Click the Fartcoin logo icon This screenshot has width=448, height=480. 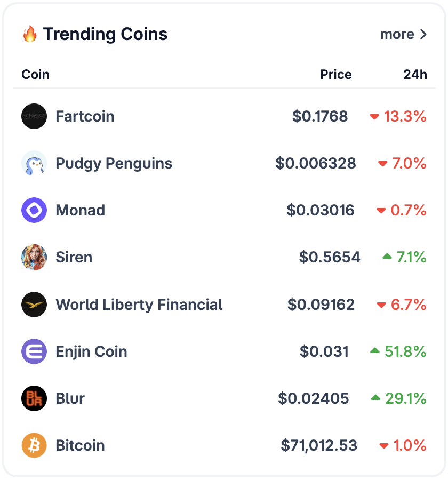pyautogui.click(x=34, y=116)
